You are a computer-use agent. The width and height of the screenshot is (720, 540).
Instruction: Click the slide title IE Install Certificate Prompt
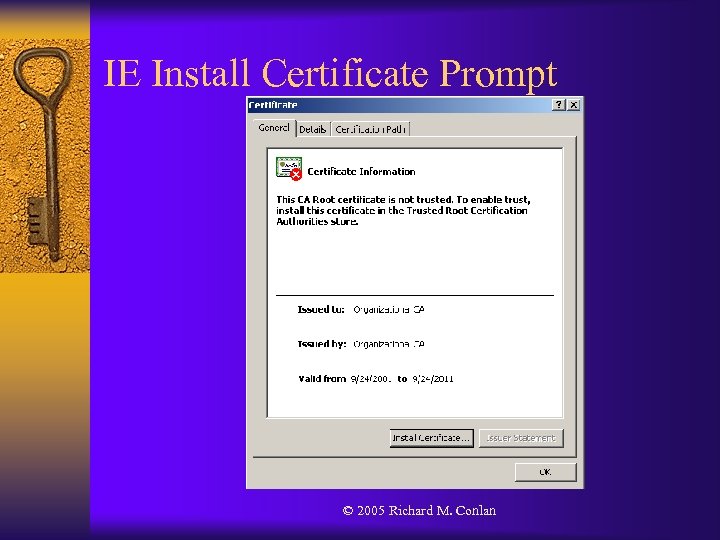(330, 73)
